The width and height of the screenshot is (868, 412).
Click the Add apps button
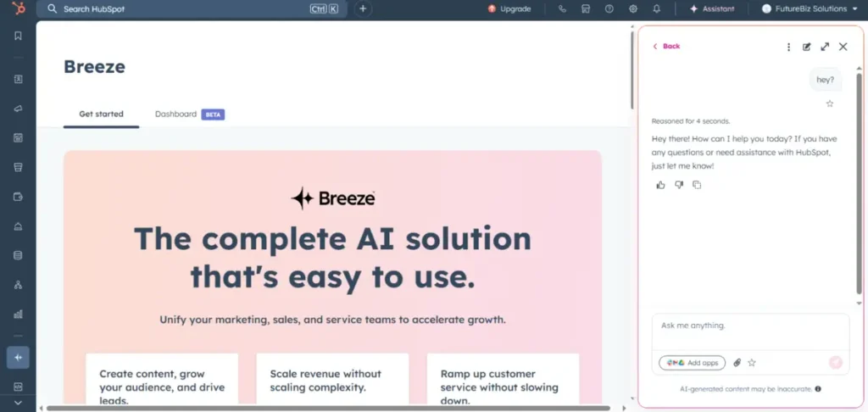(x=693, y=363)
